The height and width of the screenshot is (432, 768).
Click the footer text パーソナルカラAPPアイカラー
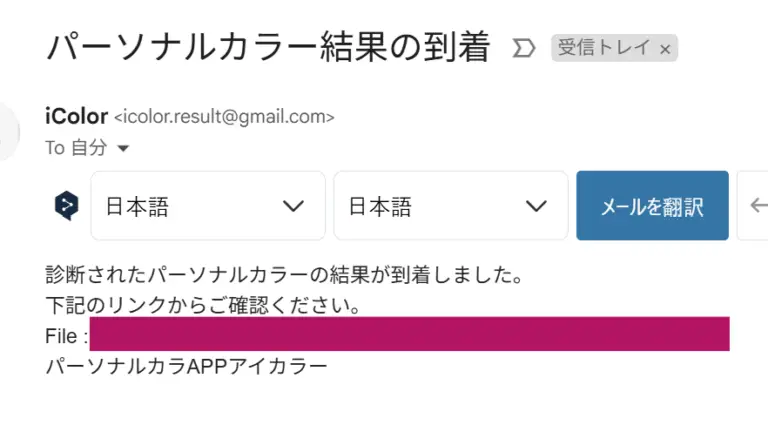pos(186,366)
